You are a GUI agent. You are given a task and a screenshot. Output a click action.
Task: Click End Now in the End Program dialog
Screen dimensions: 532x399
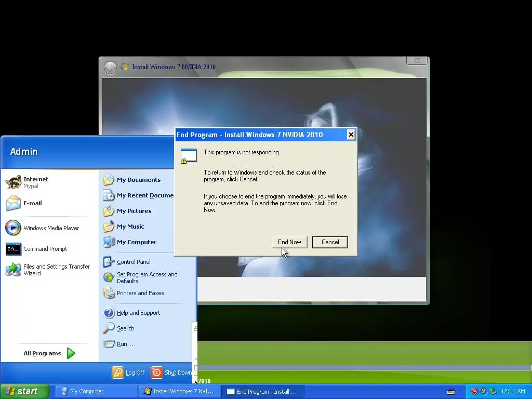point(289,242)
